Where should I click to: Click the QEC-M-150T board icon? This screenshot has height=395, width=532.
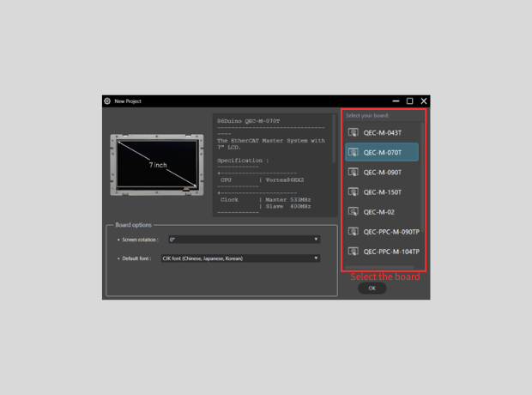point(354,191)
